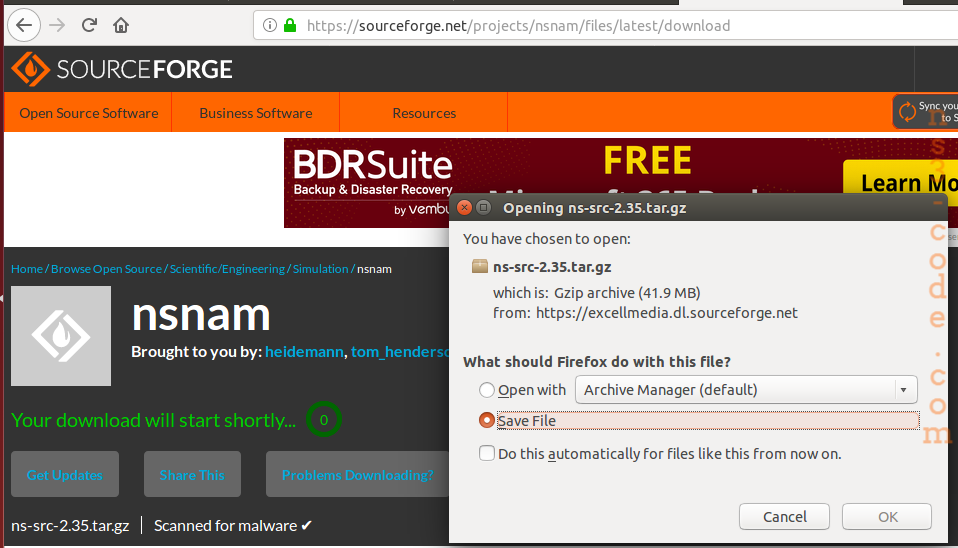
Task: Reload the current page
Action: point(89,25)
